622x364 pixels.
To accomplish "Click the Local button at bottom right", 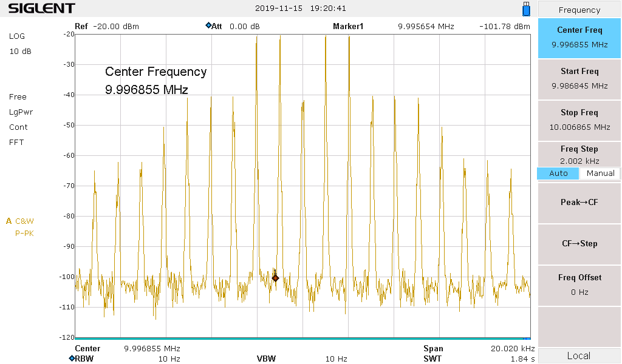I will coord(579,356).
